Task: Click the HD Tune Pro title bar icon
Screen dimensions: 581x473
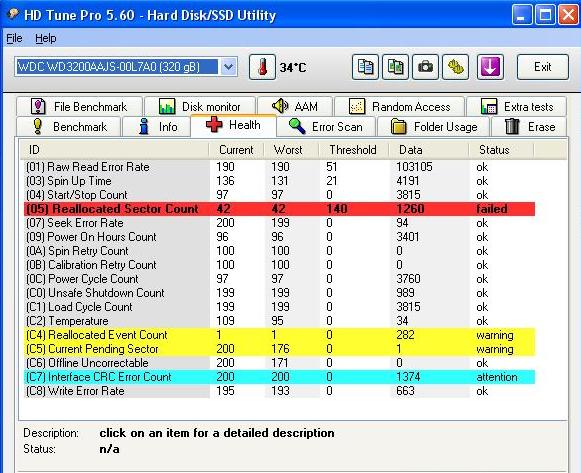Action: pos(13,14)
